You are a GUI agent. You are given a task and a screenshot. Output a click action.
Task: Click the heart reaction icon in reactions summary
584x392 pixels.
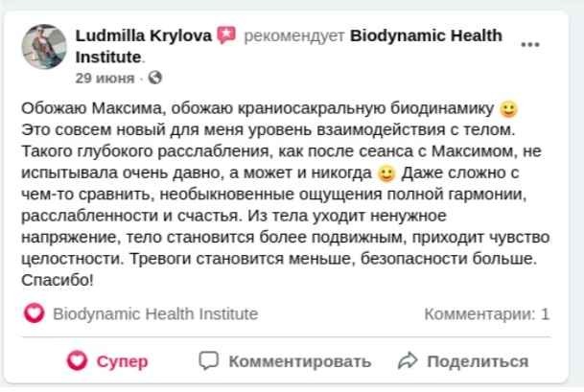coord(35,313)
